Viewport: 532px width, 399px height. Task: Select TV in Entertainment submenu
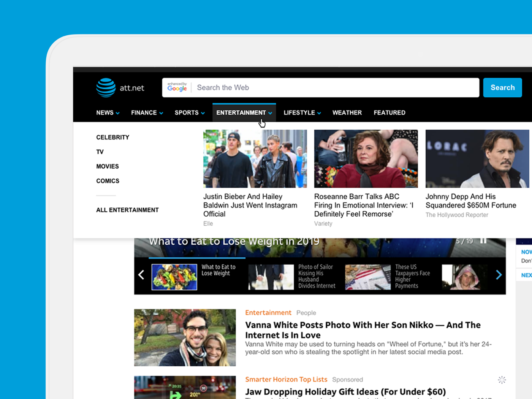[x=100, y=152]
